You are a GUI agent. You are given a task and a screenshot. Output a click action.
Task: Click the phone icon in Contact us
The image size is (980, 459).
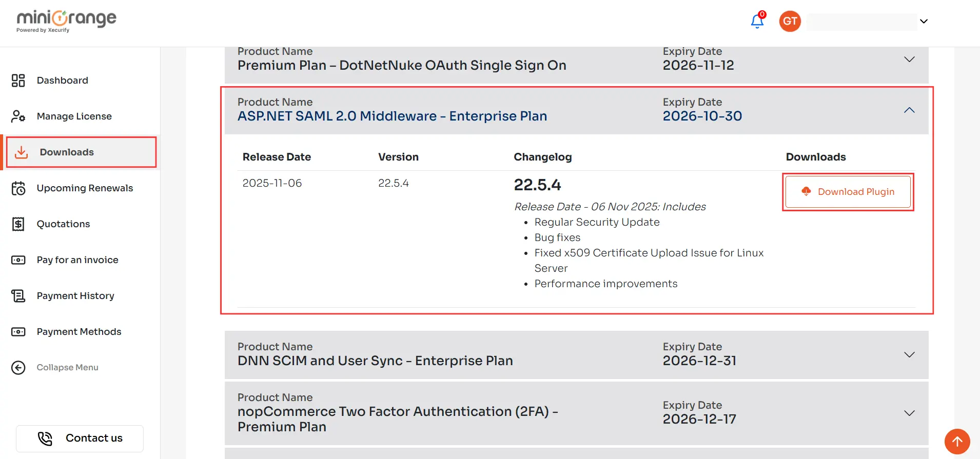click(x=45, y=438)
